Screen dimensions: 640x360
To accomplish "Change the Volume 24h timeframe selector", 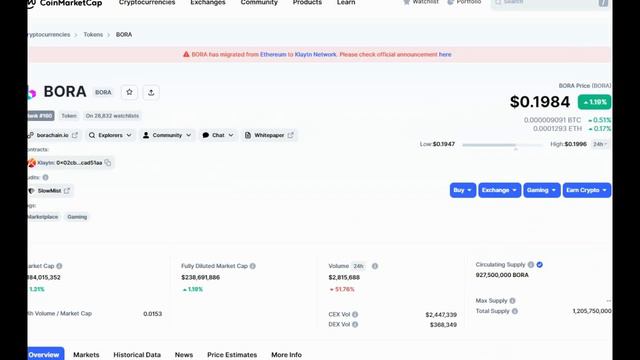I will (359, 266).
